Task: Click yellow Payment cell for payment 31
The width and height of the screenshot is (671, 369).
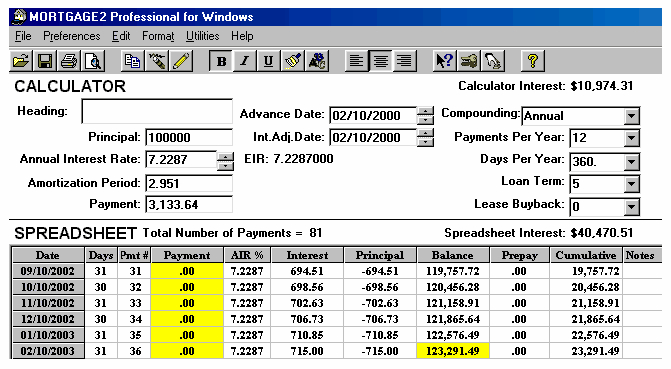Action: click(187, 271)
